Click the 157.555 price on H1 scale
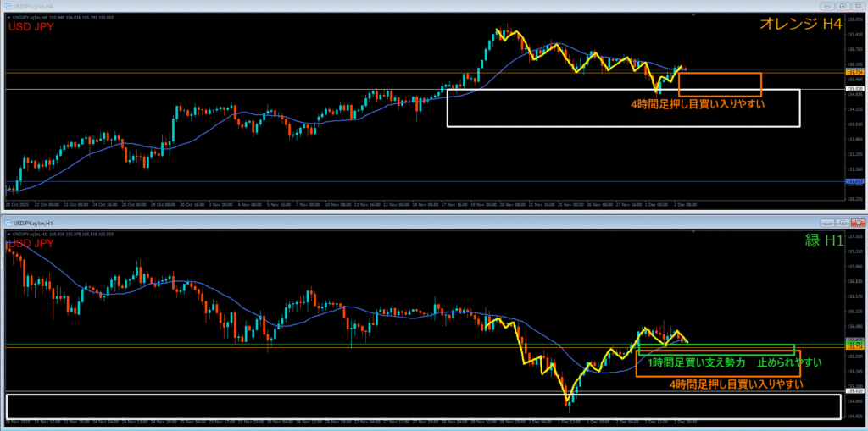 click(854, 235)
